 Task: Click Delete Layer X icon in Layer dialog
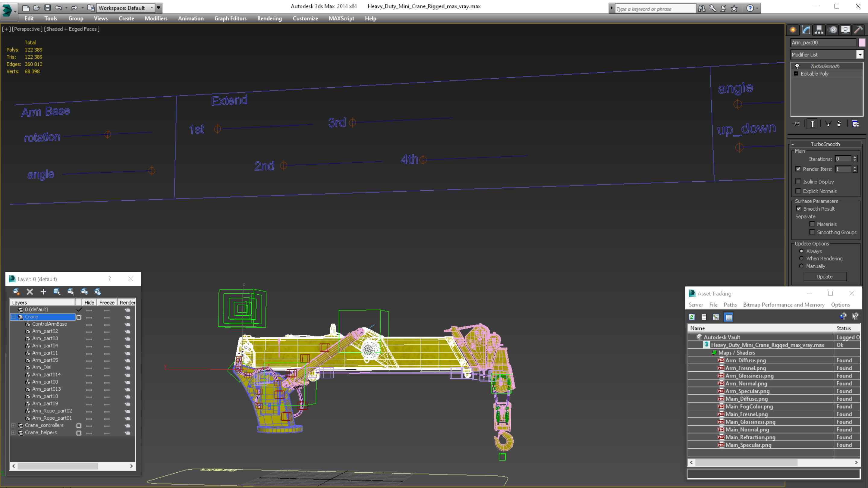[30, 292]
